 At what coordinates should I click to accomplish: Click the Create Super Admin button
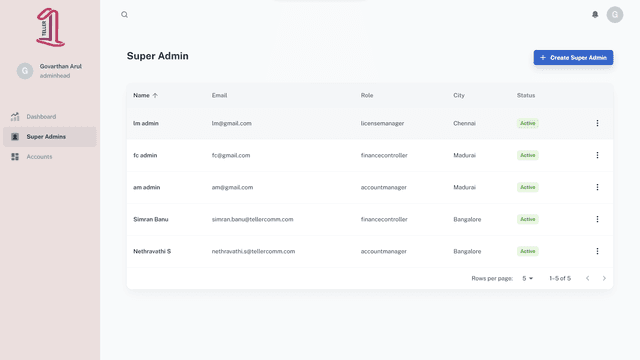coord(573,58)
